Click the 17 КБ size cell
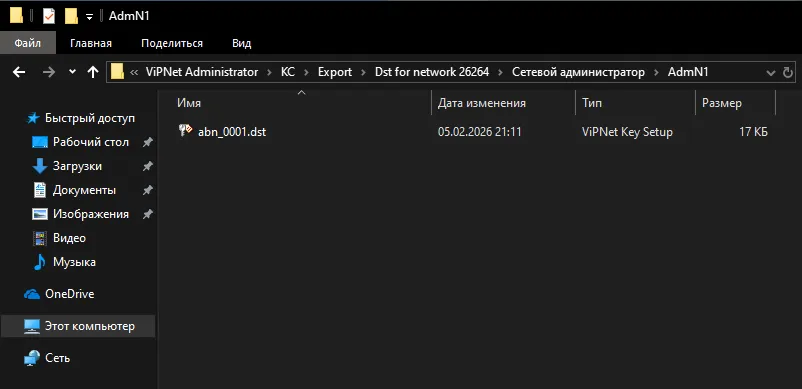802x389 pixels. pos(753,132)
